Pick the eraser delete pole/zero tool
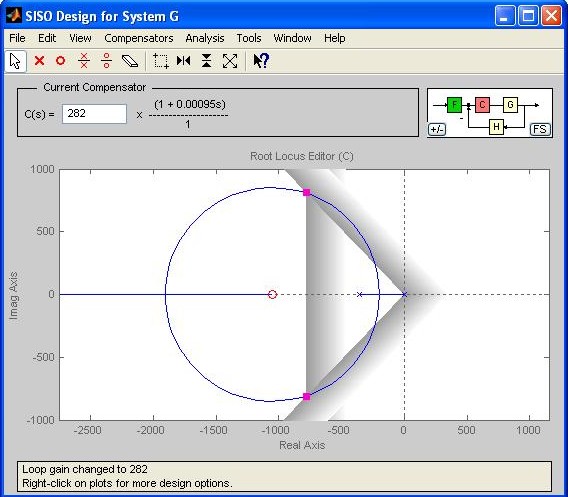 [130, 61]
